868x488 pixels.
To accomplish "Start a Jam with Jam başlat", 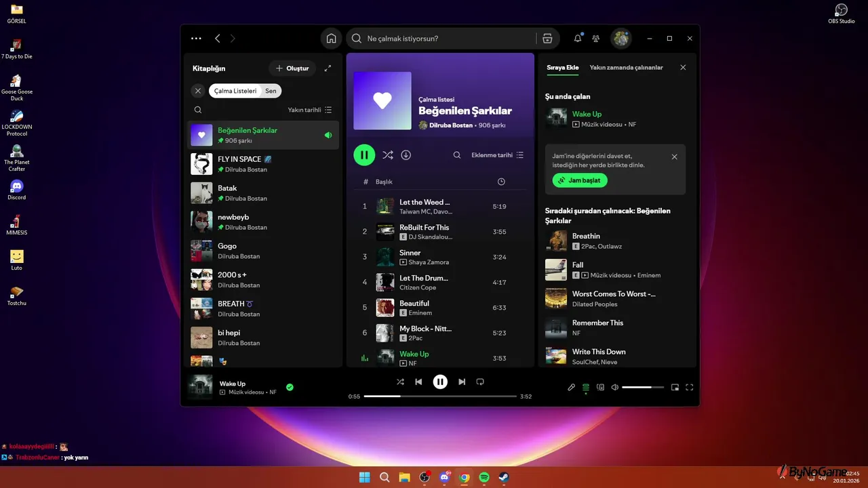I will 580,181.
